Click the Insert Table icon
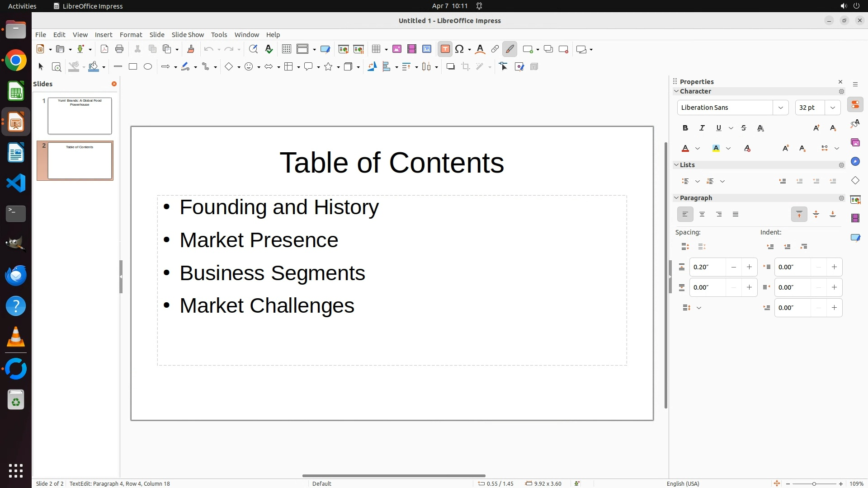Viewport: 868px width, 488px height. 376,49
